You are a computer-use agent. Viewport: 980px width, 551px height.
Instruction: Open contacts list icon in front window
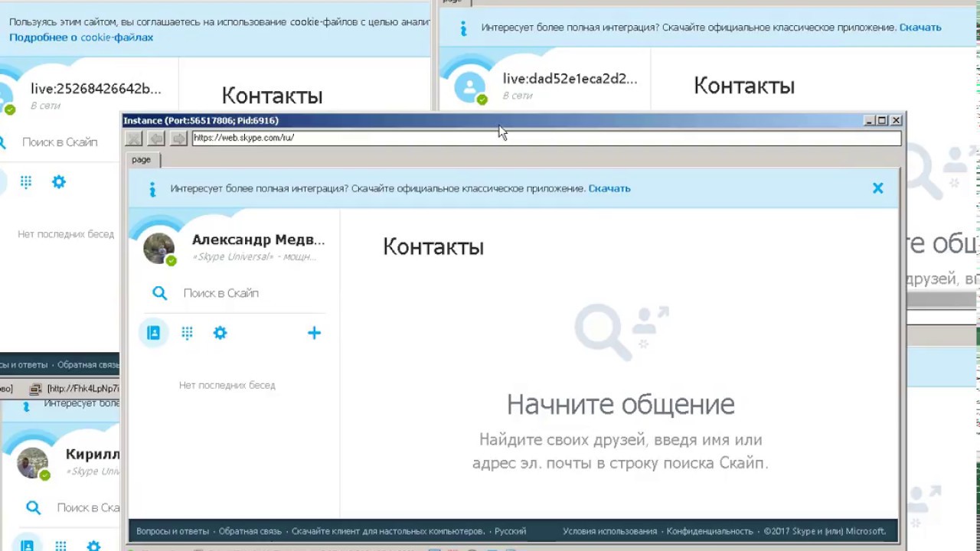153,333
